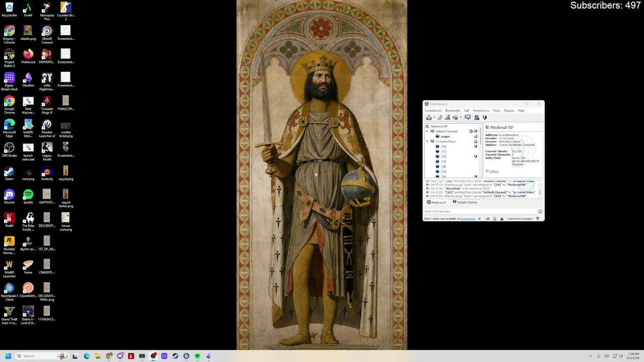Click the Enter Chat Message field
The width and height of the screenshot is (644, 362).
click(480, 211)
